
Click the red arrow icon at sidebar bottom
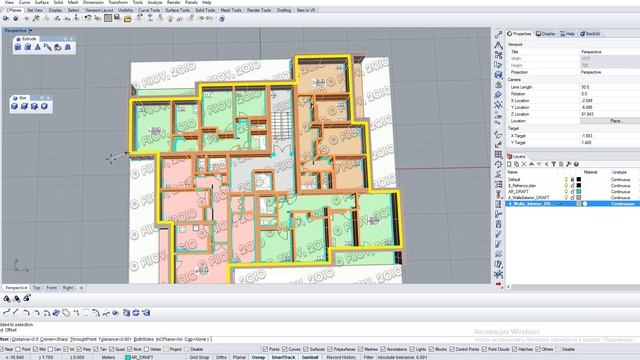(498, 284)
